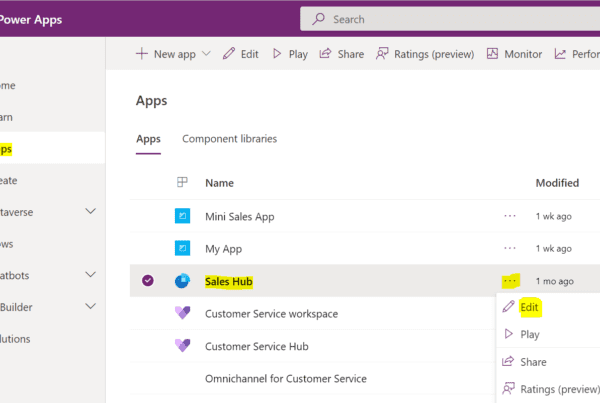Click the Monitor icon in command bar
Image resolution: width=600 pixels, height=403 pixels.
[493, 54]
